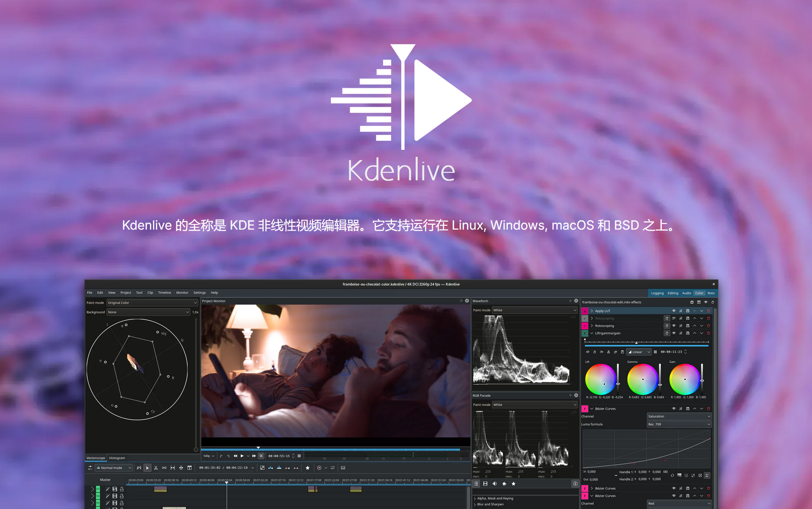Lock track V7 with the padlock icon
Viewport: 812px width, 509px height.
pos(122,489)
